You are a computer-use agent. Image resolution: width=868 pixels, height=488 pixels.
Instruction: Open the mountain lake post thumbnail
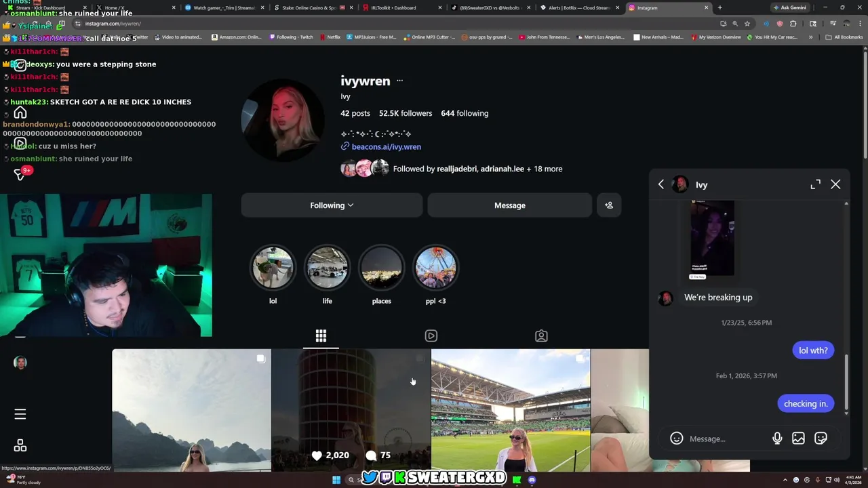click(191, 410)
